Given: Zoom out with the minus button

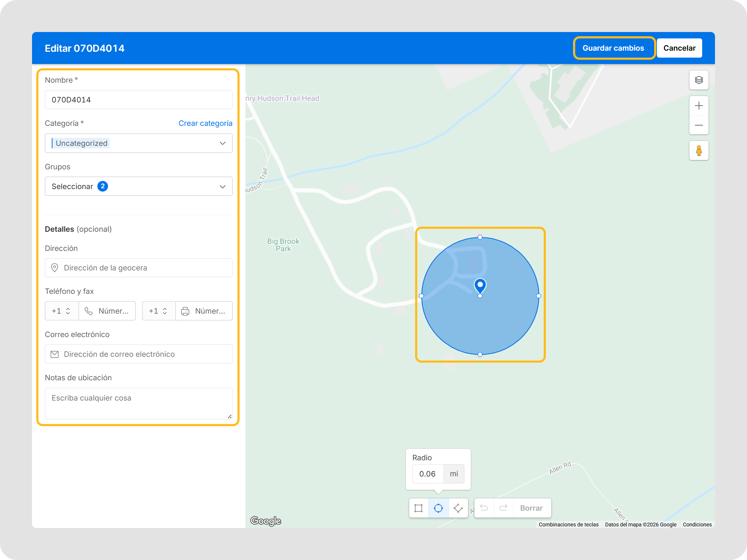Looking at the screenshot, I should (698, 125).
